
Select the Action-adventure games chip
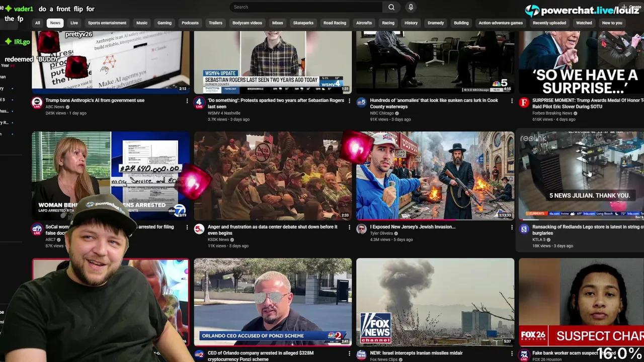(501, 23)
